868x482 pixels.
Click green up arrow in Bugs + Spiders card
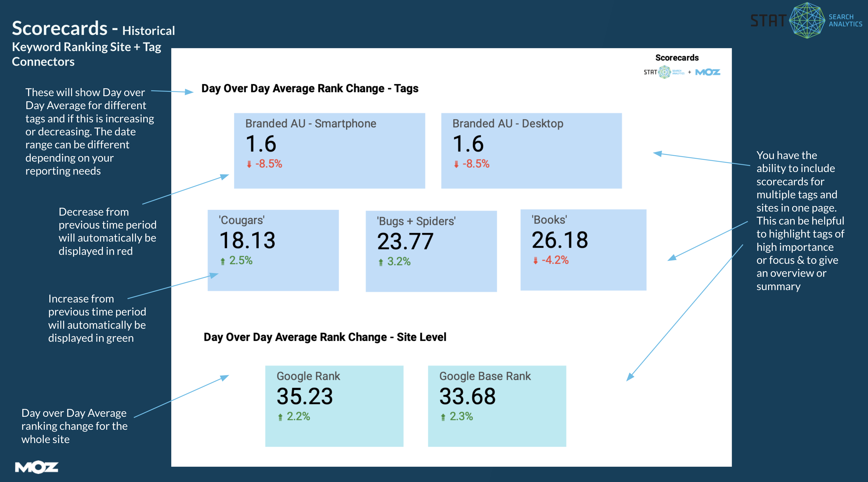tap(381, 262)
